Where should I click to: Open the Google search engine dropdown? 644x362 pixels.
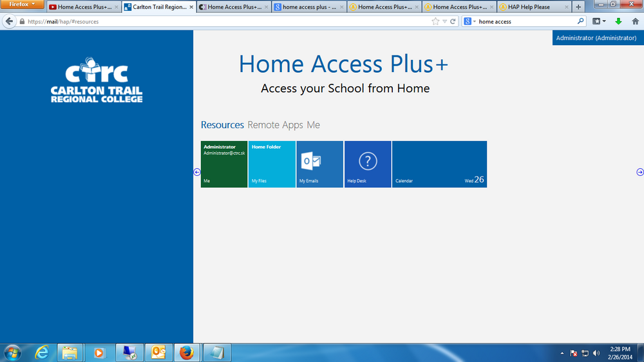tap(470, 21)
